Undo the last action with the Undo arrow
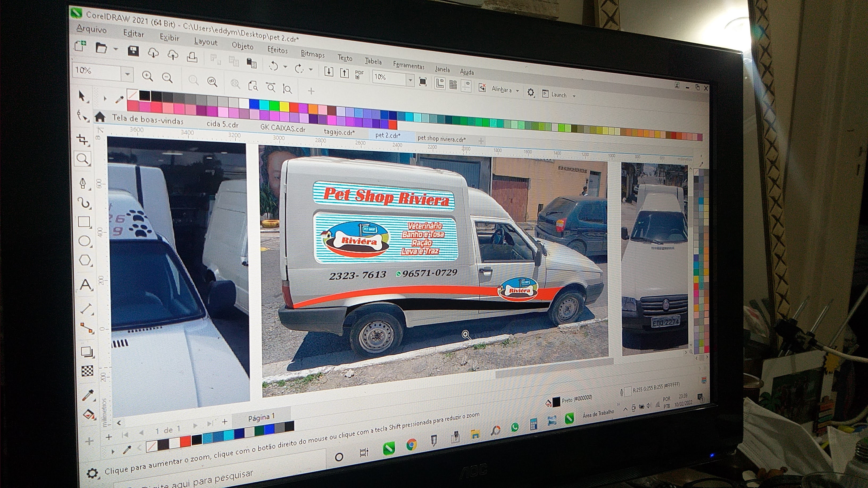Viewport: 868px width, 488px height. tap(274, 66)
